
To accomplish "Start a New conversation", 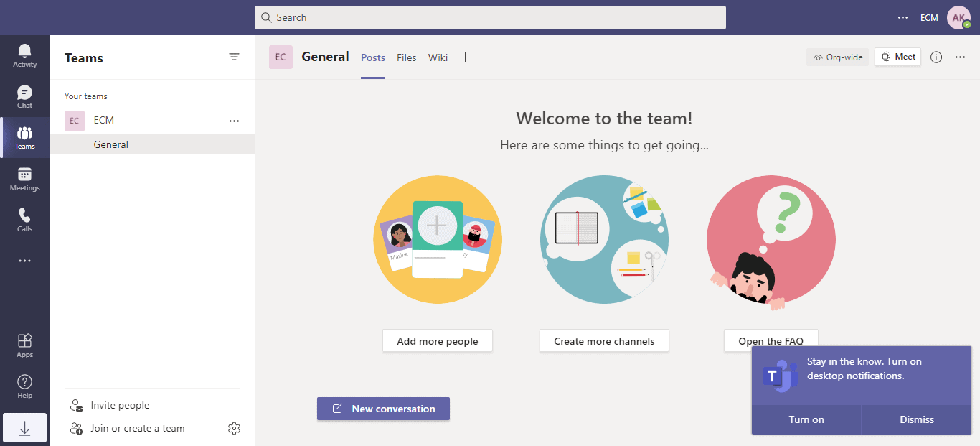I will point(383,409).
